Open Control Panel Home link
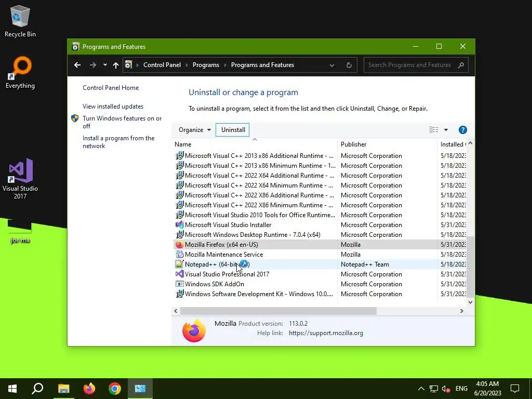This screenshot has height=399, width=532. pos(111,87)
